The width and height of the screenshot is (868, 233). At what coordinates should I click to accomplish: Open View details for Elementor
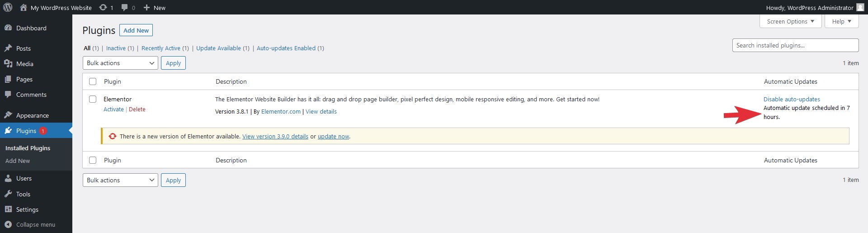(x=321, y=111)
